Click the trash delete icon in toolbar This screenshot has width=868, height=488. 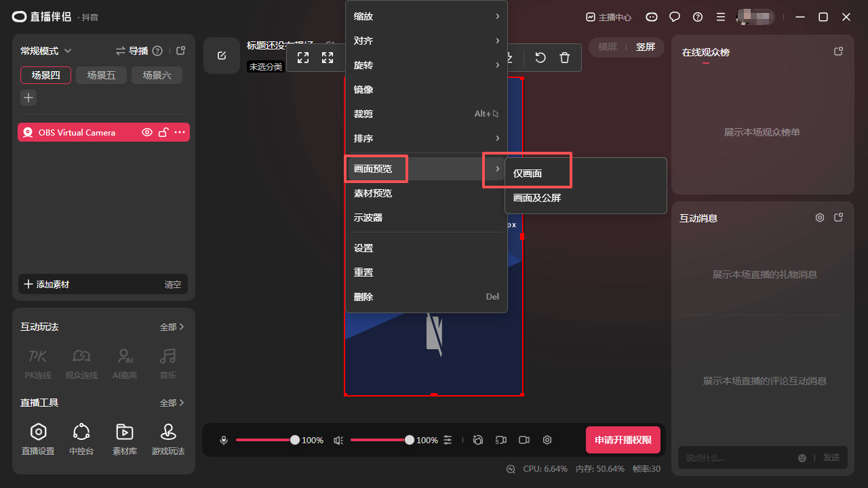click(564, 58)
